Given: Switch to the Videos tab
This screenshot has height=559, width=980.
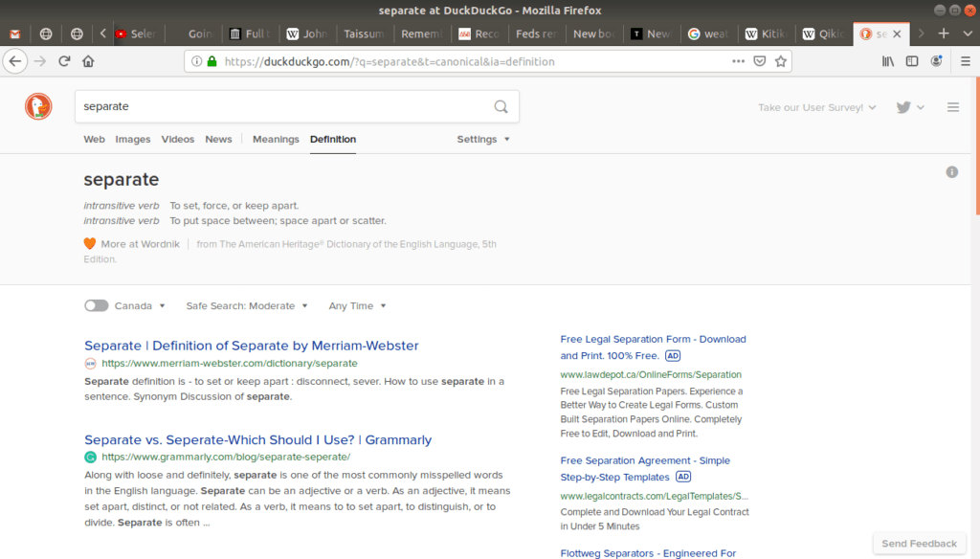Looking at the screenshot, I should tap(177, 140).
